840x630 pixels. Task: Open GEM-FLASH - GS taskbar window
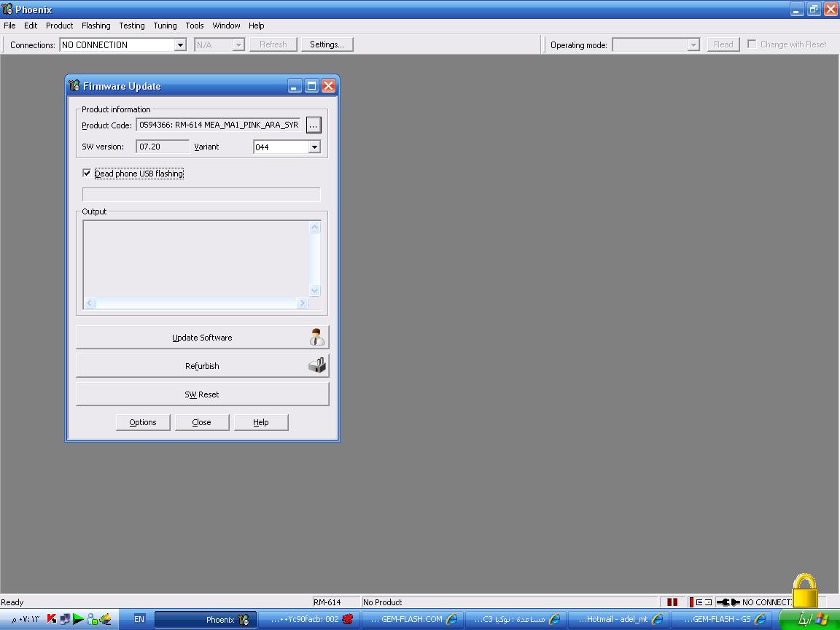[x=722, y=619]
